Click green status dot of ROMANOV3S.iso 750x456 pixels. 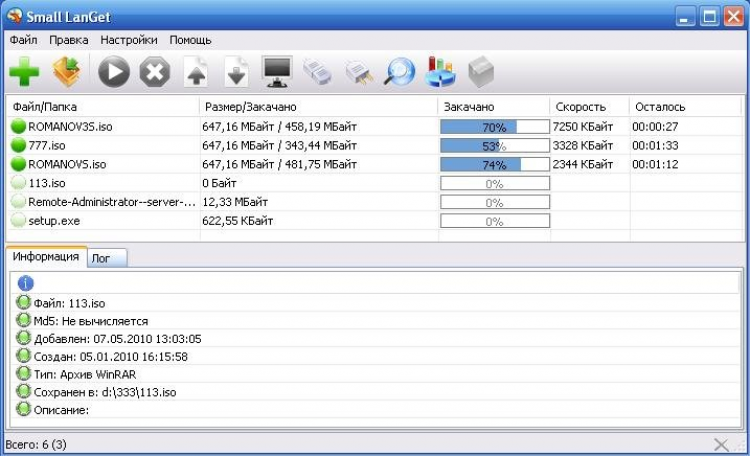(18, 126)
